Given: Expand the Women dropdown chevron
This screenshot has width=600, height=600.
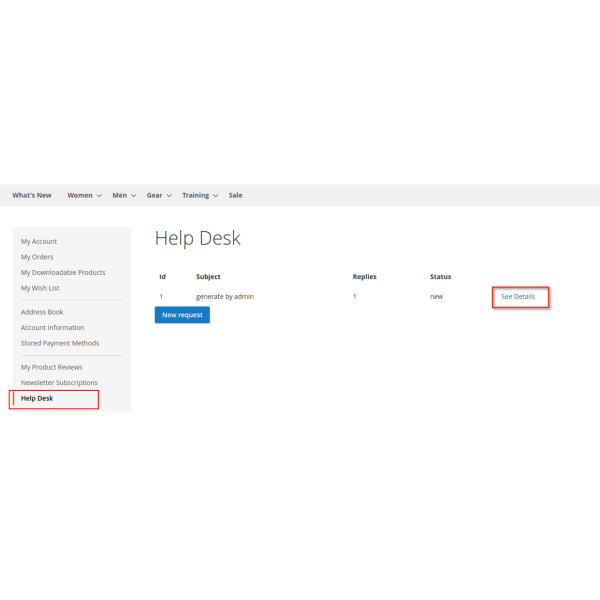Looking at the screenshot, I should click(99, 196).
